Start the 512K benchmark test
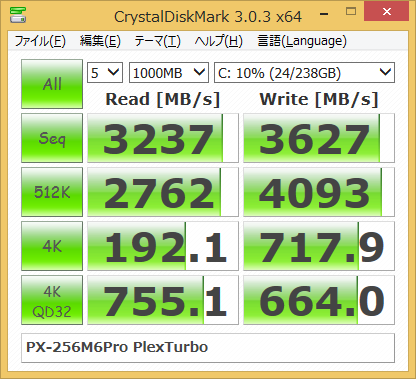Image resolution: width=416 pixels, height=379 pixels. (52, 192)
